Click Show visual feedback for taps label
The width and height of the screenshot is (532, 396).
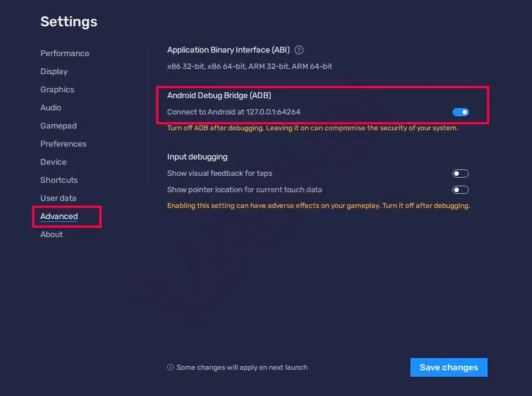click(219, 173)
